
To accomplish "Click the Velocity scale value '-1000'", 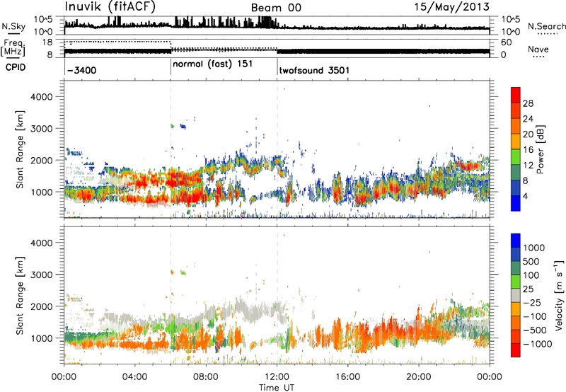I will [x=537, y=344].
